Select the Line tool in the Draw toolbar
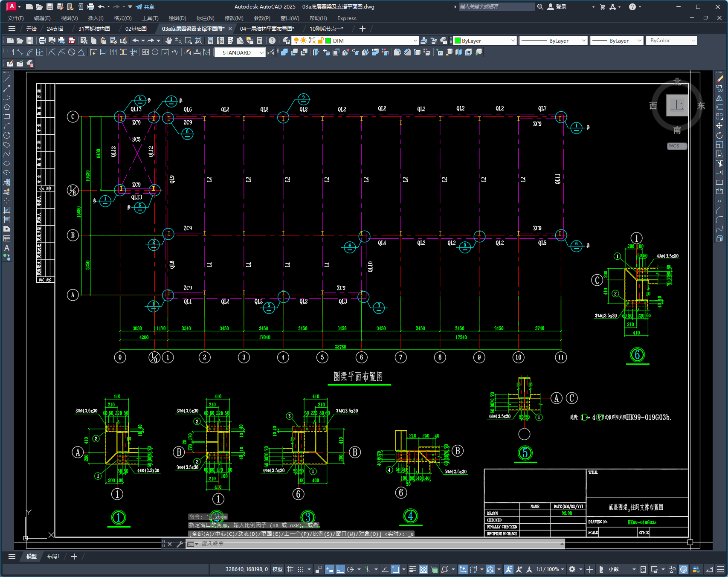The height and width of the screenshot is (577, 728). coord(7,79)
